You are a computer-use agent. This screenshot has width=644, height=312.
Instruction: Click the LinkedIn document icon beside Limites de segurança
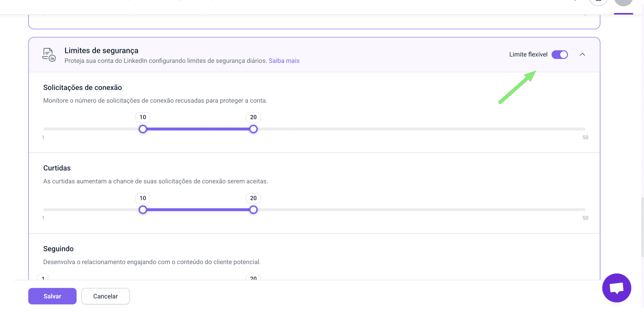pos(48,54)
